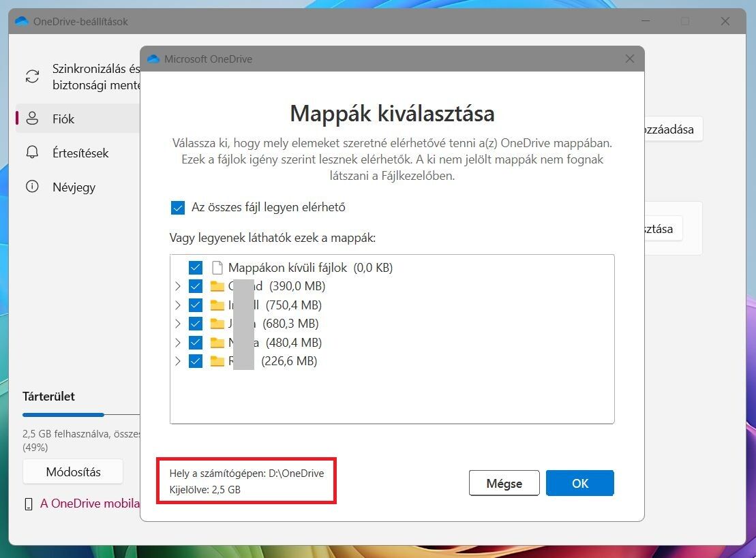756x558 pixels.
Task: Uncheck the 390,0 MB folder checkbox
Action: point(195,286)
